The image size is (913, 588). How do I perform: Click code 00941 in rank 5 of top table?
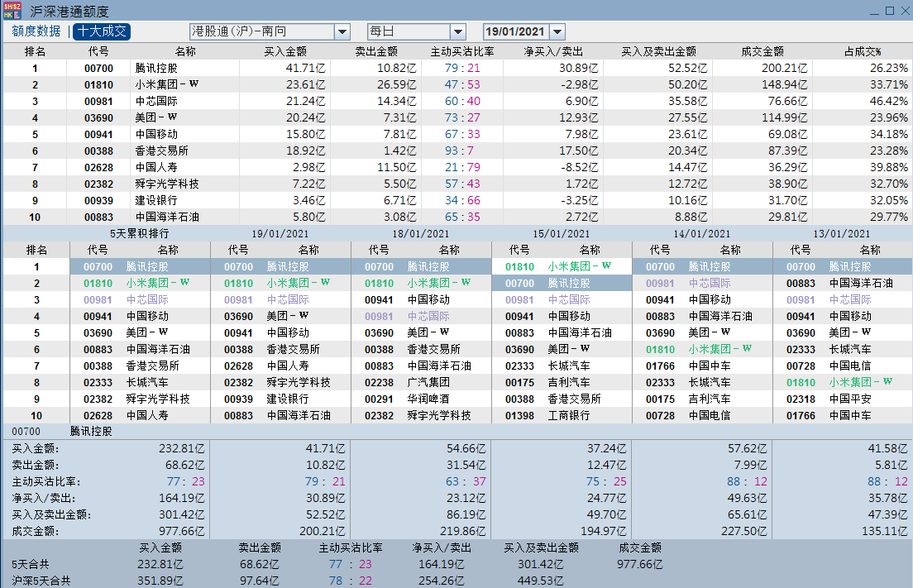click(98, 135)
